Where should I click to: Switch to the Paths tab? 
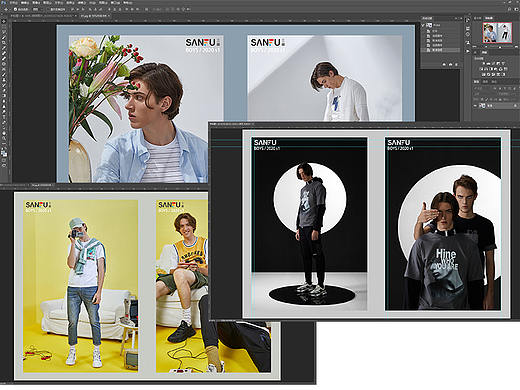(494, 82)
